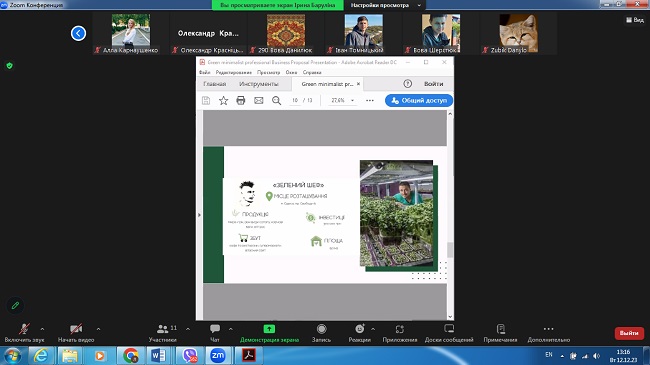Open Доски сообщений whiteboards
The width and height of the screenshot is (650, 365).
449,333
